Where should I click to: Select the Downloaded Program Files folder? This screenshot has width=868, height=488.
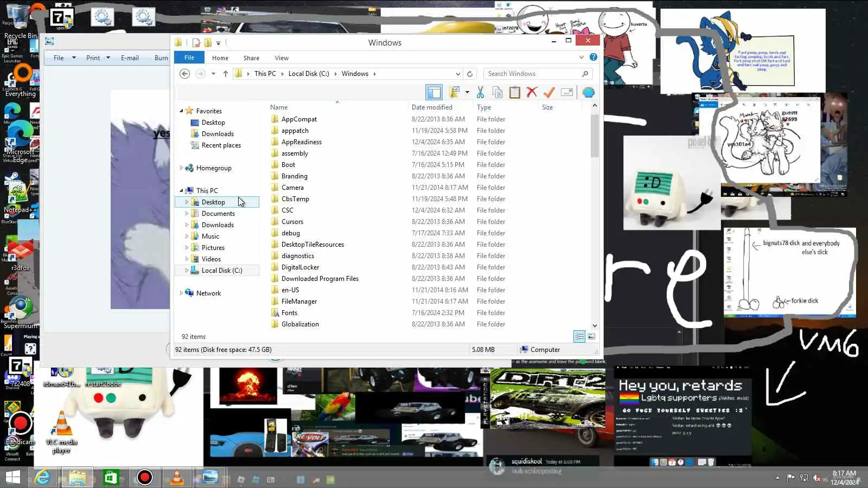(320, 279)
